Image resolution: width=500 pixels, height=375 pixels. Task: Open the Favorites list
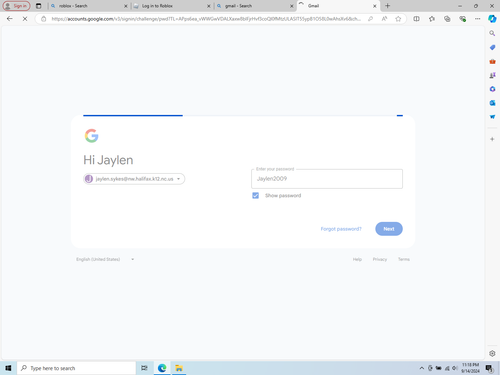tap(432, 19)
